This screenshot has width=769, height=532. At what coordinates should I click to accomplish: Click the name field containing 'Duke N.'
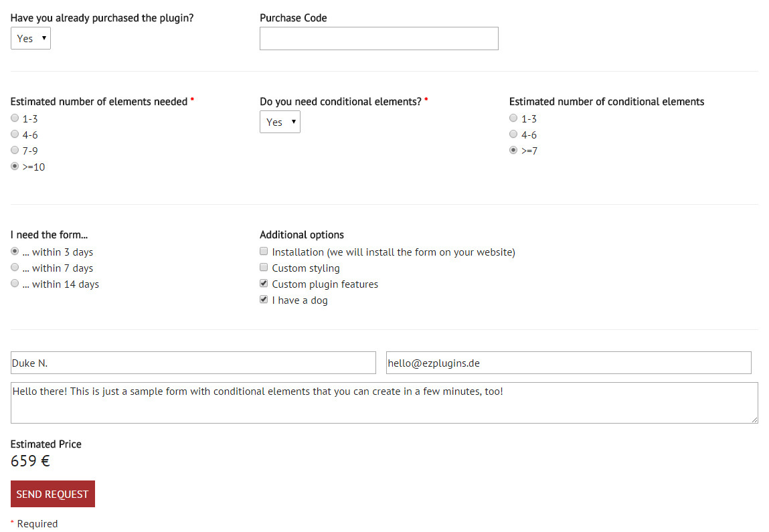(193, 363)
